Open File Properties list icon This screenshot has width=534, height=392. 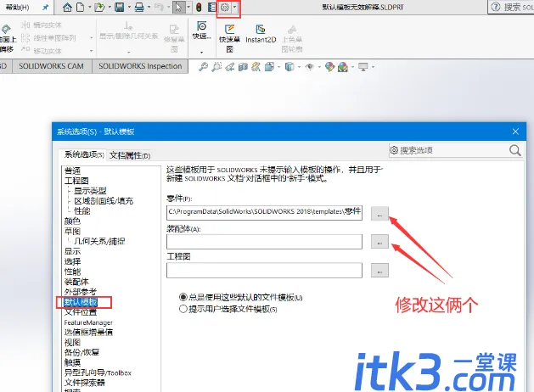point(212,7)
